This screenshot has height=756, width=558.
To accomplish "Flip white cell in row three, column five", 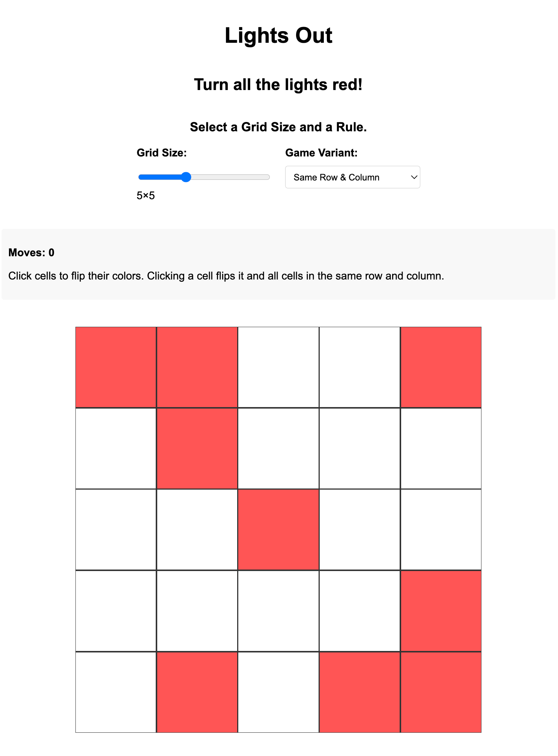I will click(x=441, y=529).
